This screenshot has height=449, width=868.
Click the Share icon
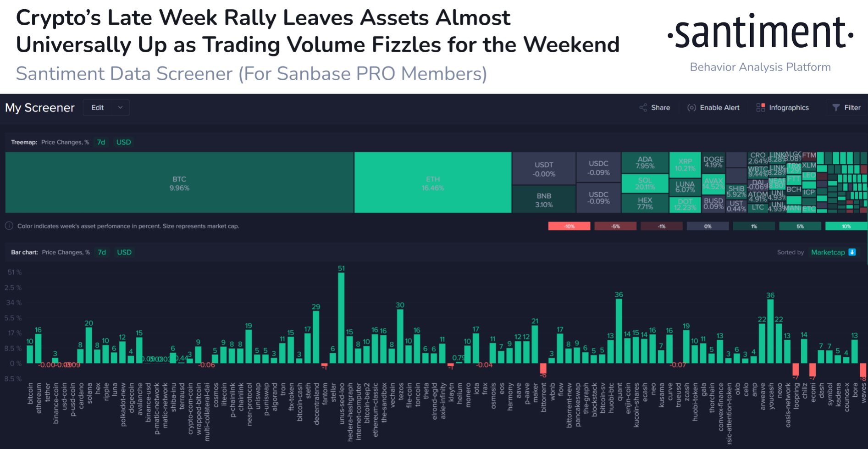point(643,107)
